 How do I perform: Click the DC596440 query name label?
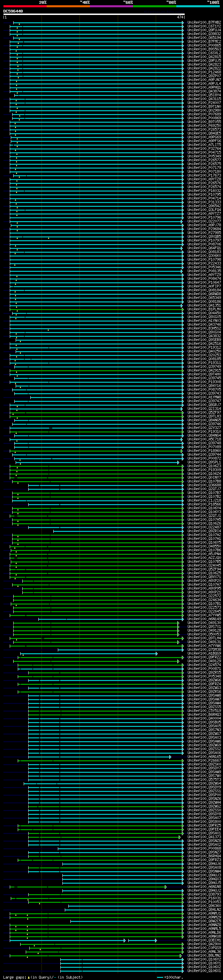coord(13,11)
